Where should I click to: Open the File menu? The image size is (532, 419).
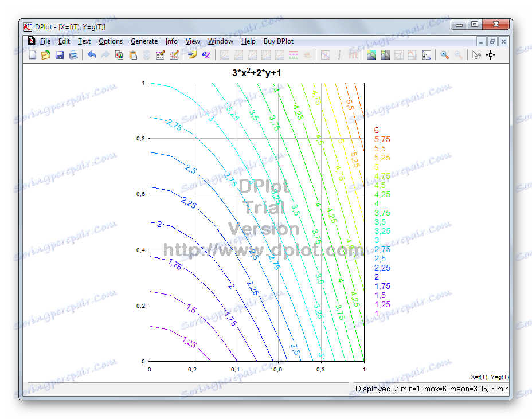tap(45, 41)
